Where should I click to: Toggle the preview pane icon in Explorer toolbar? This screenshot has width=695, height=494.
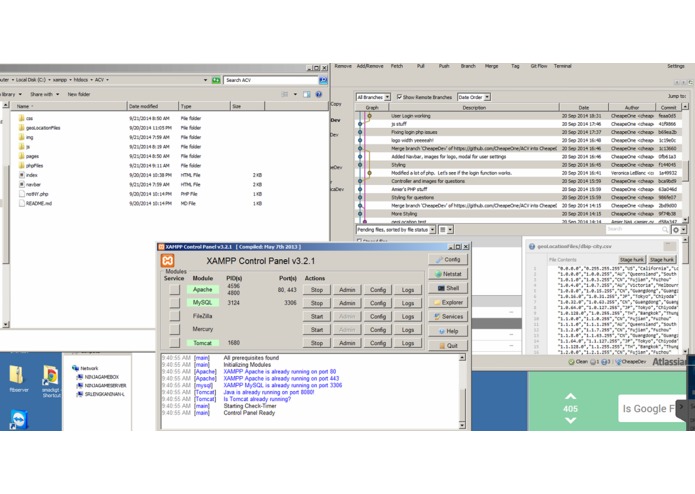[x=307, y=94]
